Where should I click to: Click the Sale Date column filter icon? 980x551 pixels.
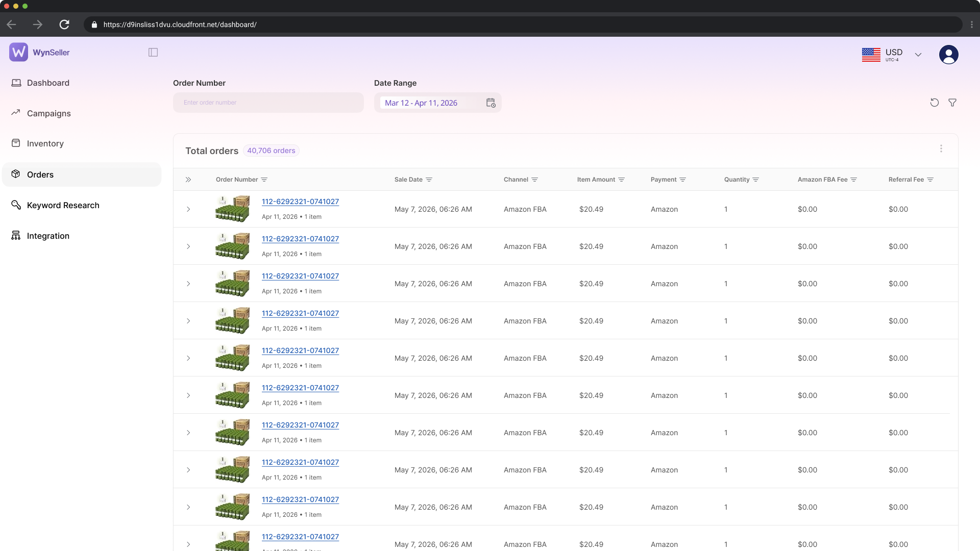coord(429,180)
